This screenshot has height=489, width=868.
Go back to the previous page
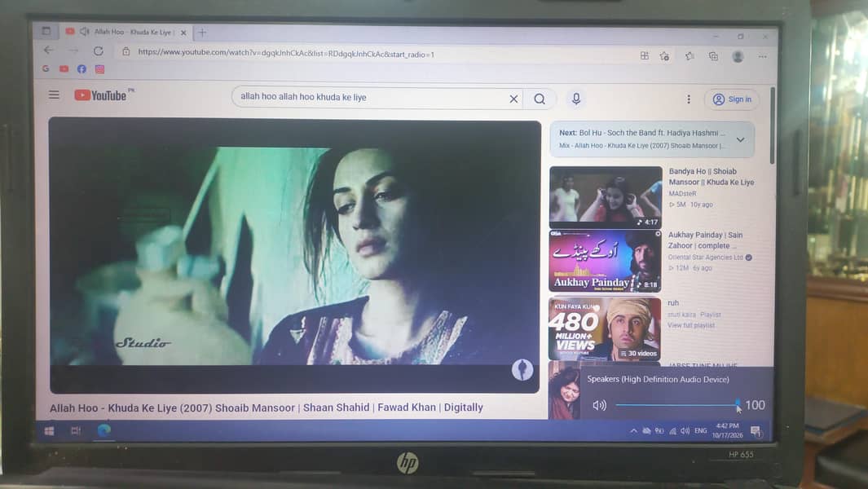click(48, 51)
